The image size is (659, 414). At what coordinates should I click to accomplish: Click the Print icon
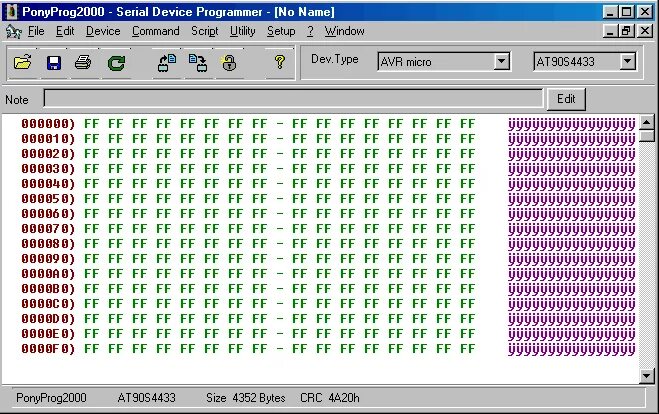pyautogui.click(x=83, y=63)
